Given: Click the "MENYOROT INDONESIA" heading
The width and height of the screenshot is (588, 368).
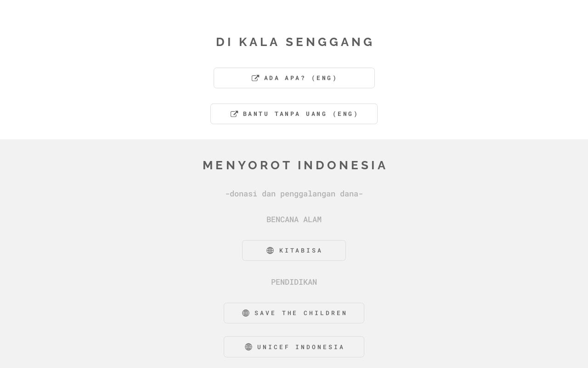Looking at the screenshot, I should point(295,165).
